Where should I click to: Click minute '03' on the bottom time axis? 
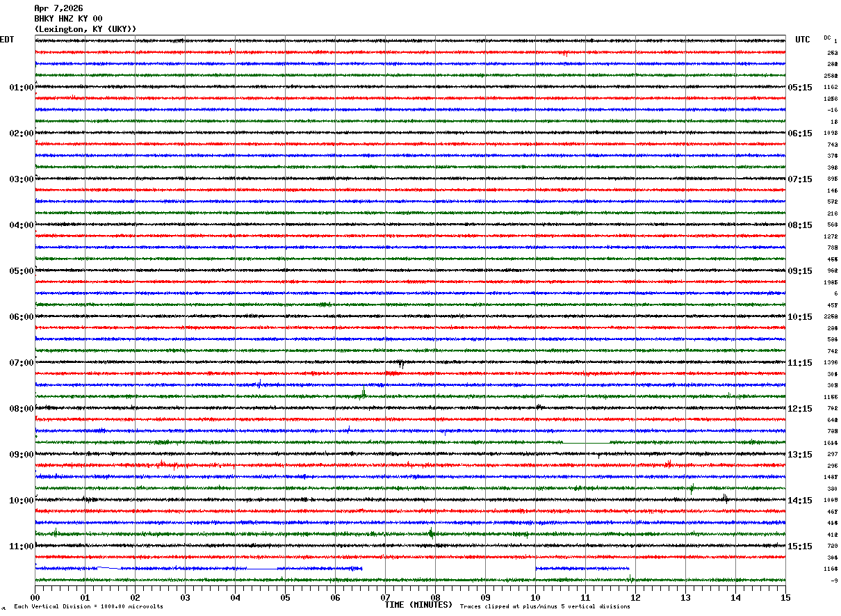(x=185, y=597)
